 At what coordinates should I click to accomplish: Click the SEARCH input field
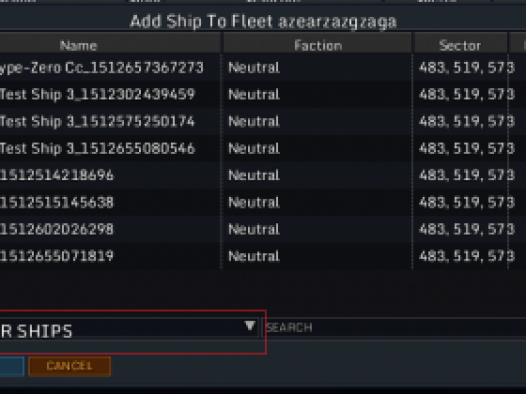coord(394,327)
